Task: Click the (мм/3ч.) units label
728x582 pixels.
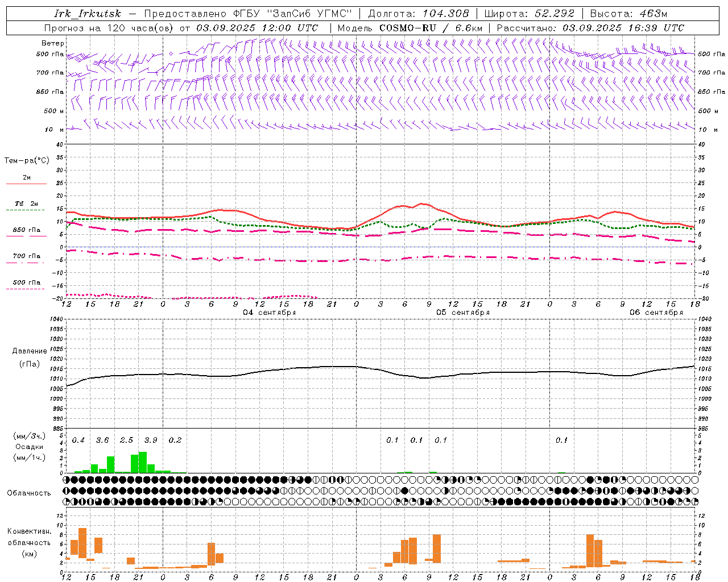Action: click(x=29, y=436)
